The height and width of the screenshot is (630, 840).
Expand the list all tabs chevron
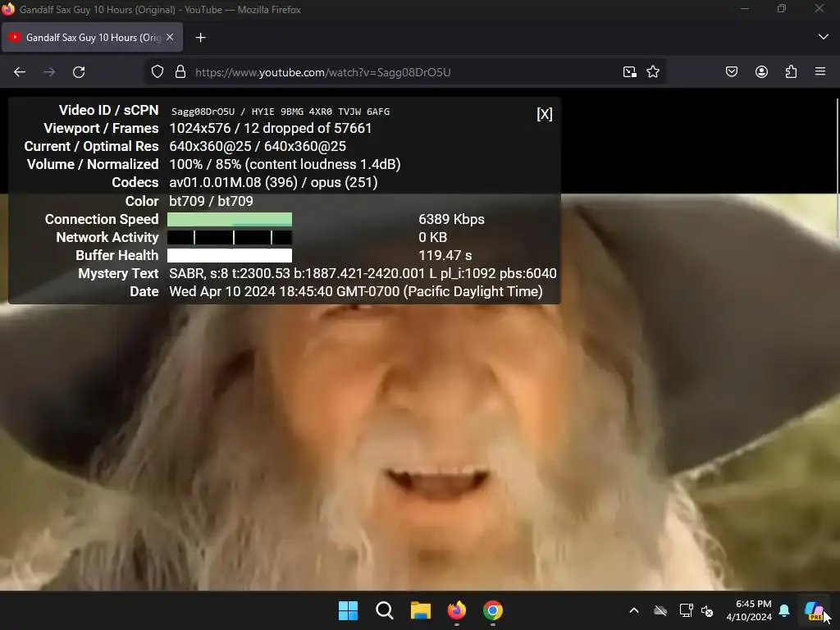click(824, 37)
